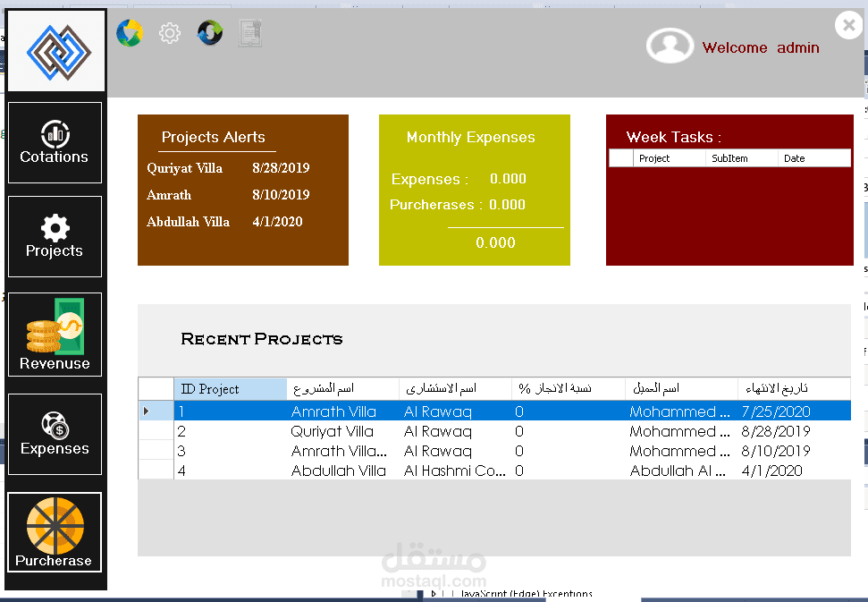Open the Projects gear module
This screenshot has height=602, width=868.
click(x=55, y=236)
